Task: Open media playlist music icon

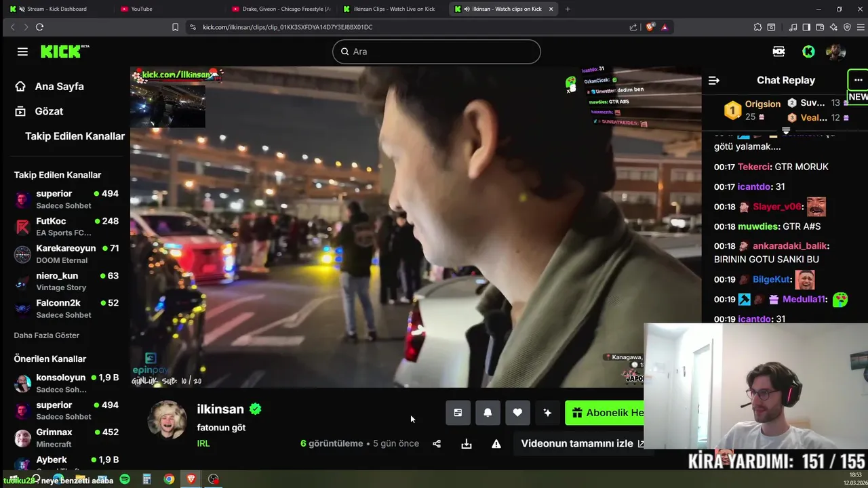Action: [x=793, y=27]
